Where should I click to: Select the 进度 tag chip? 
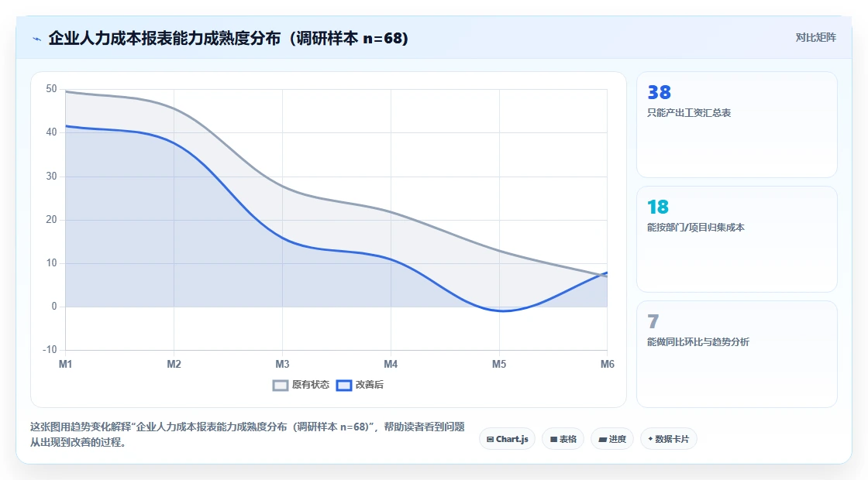612,439
